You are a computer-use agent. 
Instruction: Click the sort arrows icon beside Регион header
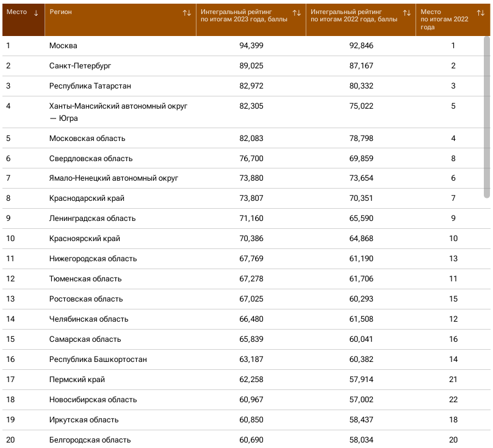[187, 13]
